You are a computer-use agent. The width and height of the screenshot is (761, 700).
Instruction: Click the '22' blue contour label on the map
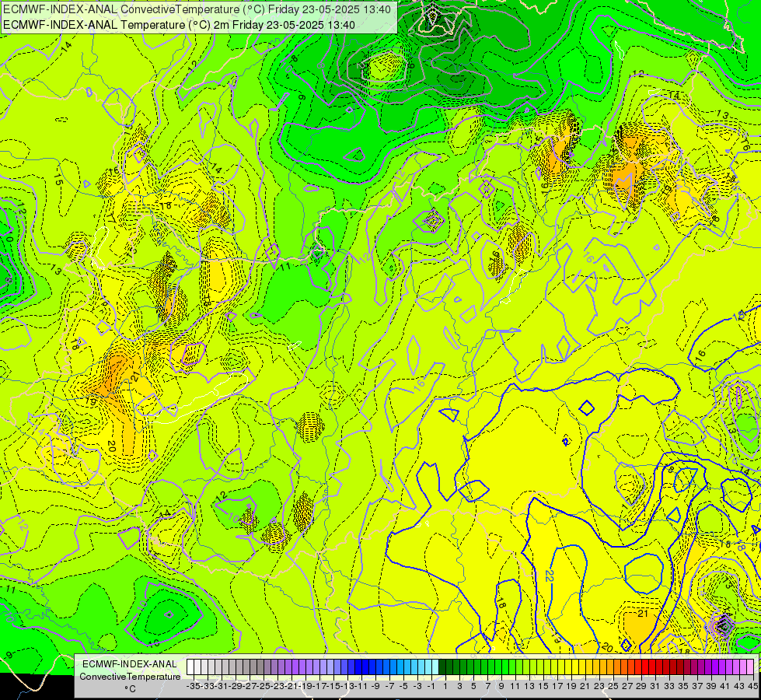point(549,576)
